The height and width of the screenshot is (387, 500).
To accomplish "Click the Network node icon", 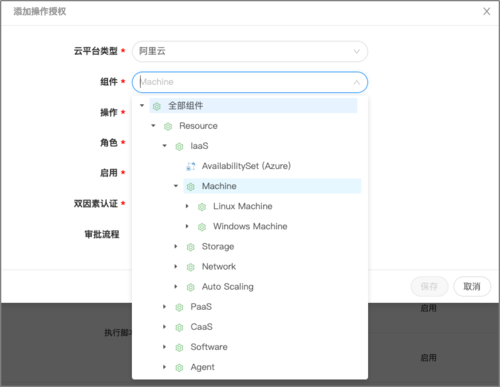I will click(191, 267).
